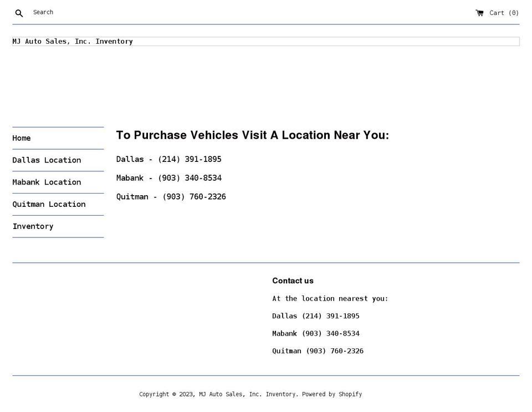Click Dallas - (214) 391-1895 in main content

tap(168, 159)
